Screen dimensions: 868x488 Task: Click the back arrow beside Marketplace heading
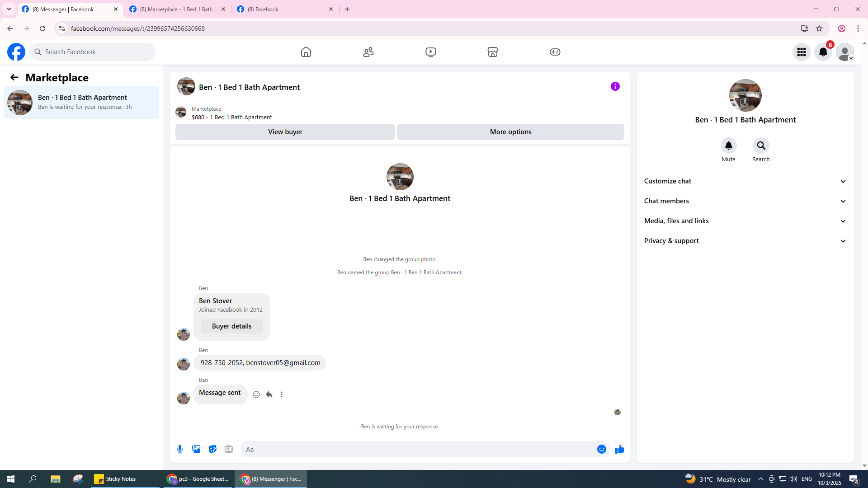pyautogui.click(x=14, y=78)
